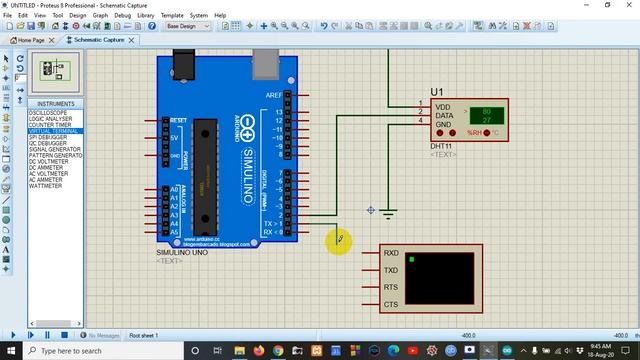Select the Virtual Instruments Mode tool
Viewport: 640px width, 360px height.
pyautogui.click(x=6, y=189)
